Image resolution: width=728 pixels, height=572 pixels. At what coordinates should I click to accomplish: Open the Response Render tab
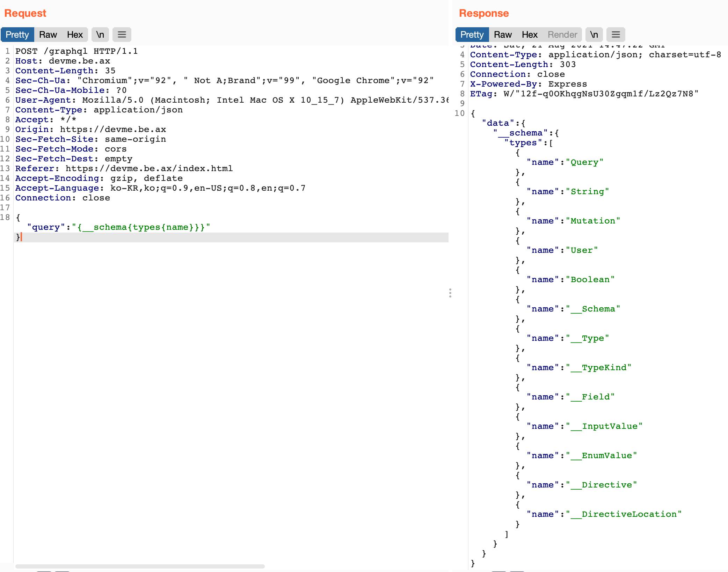pos(562,35)
